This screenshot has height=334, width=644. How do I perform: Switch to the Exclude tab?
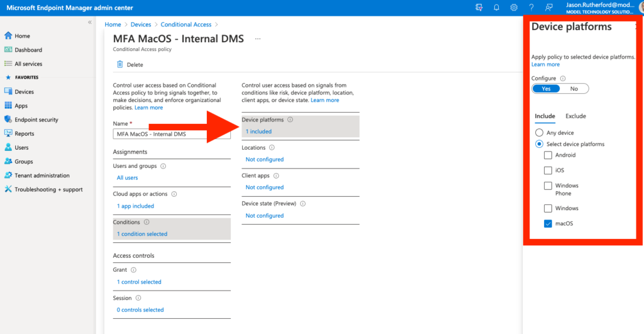click(576, 116)
